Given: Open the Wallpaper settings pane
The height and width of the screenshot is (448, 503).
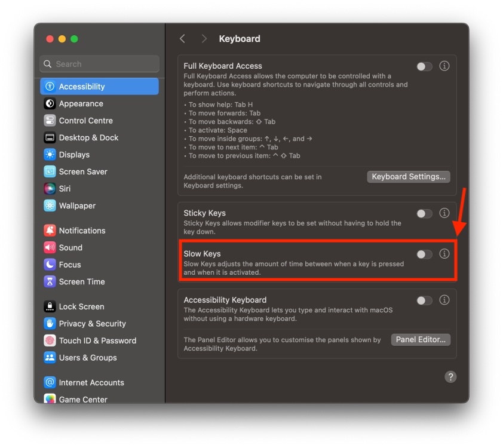Looking at the screenshot, I should point(99,205).
